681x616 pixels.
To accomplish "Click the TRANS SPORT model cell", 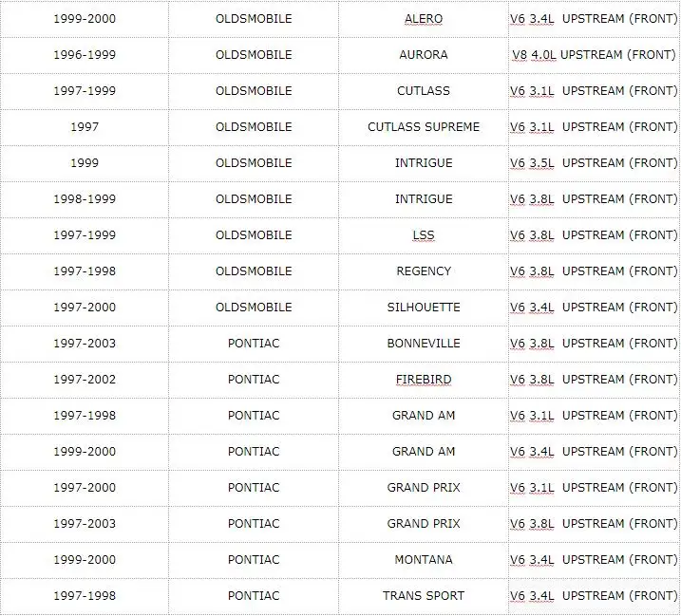I will [424, 595].
